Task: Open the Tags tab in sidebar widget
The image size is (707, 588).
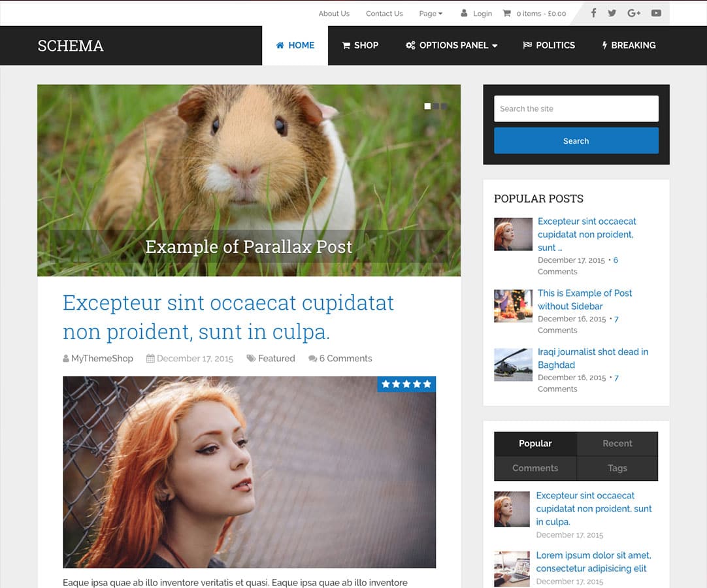Action: [x=617, y=468]
